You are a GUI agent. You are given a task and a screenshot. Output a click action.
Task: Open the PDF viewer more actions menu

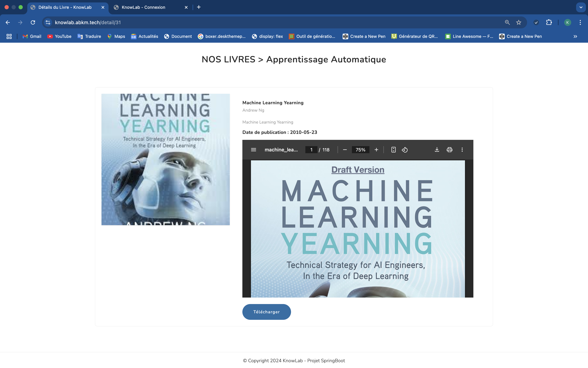point(462,150)
